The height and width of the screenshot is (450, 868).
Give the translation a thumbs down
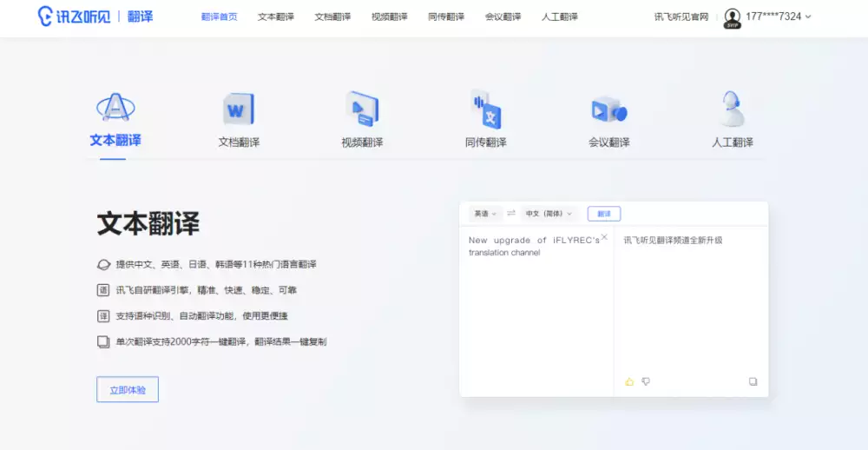click(646, 381)
